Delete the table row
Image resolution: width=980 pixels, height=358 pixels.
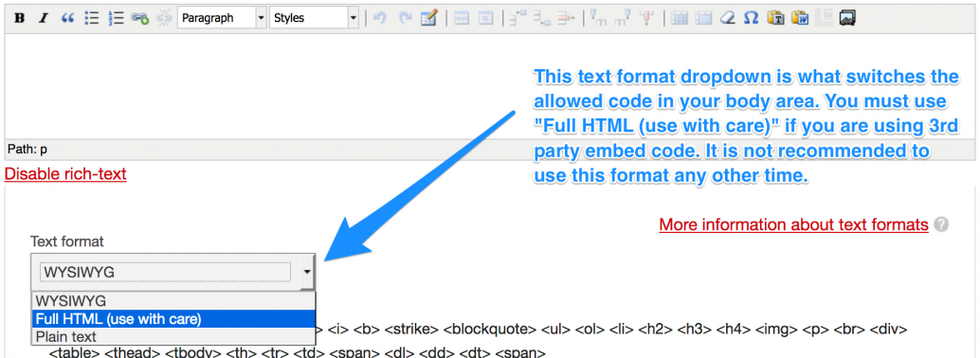click(x=565, y=18)
